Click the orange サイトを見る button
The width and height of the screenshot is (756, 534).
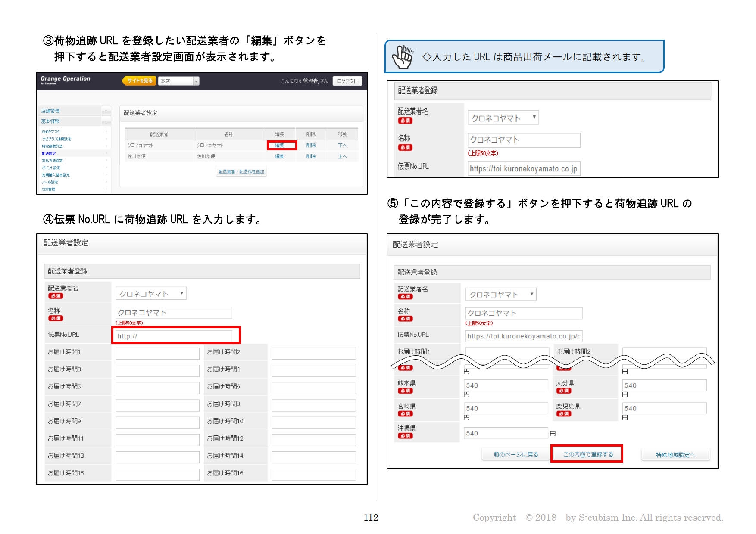139,81
